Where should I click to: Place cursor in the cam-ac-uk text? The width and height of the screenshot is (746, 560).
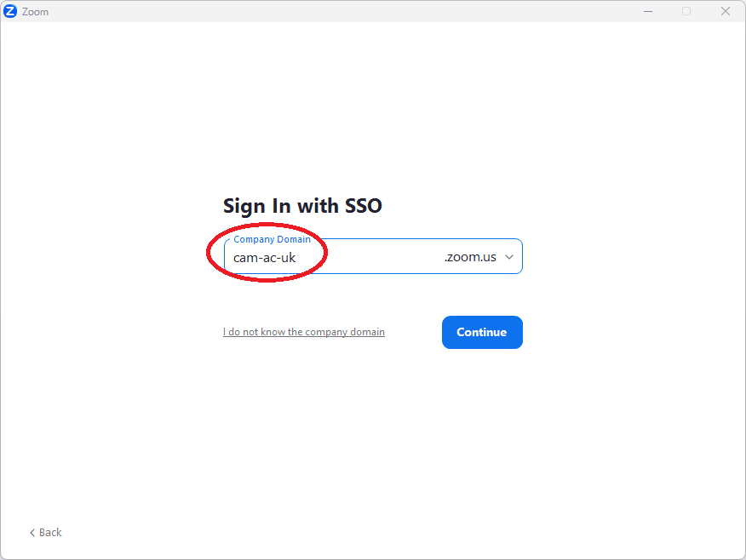[x=265, y=257]
